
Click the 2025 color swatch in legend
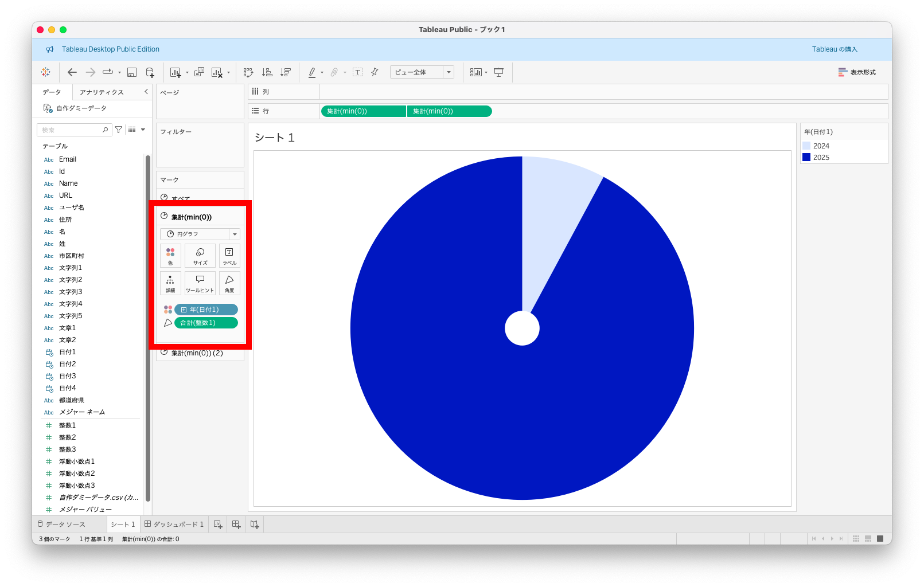(x=806, y=157)
